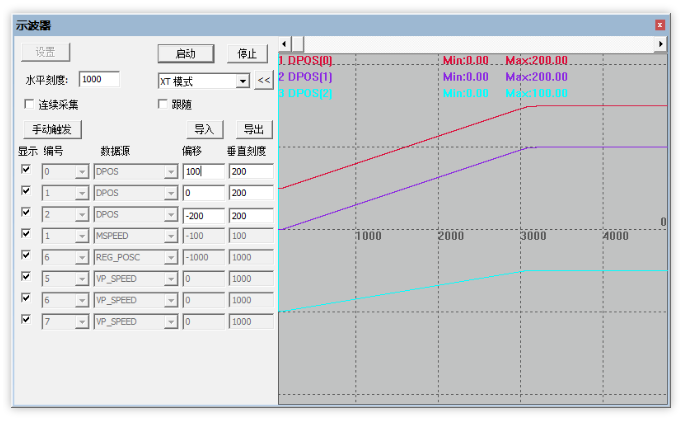Click the purple Min:0.00 readout
This screenshot has height=421, width=683.
466,77
